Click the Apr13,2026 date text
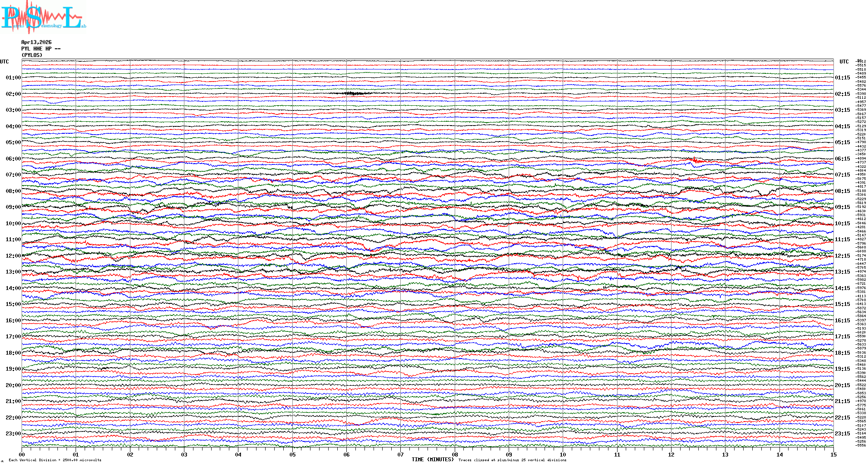 pos(36,42)
